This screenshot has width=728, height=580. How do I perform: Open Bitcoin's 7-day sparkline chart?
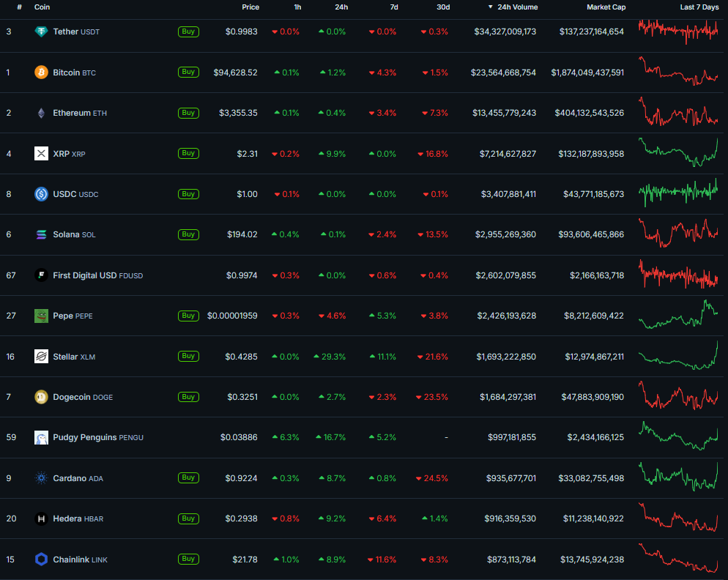coord(678,71)
